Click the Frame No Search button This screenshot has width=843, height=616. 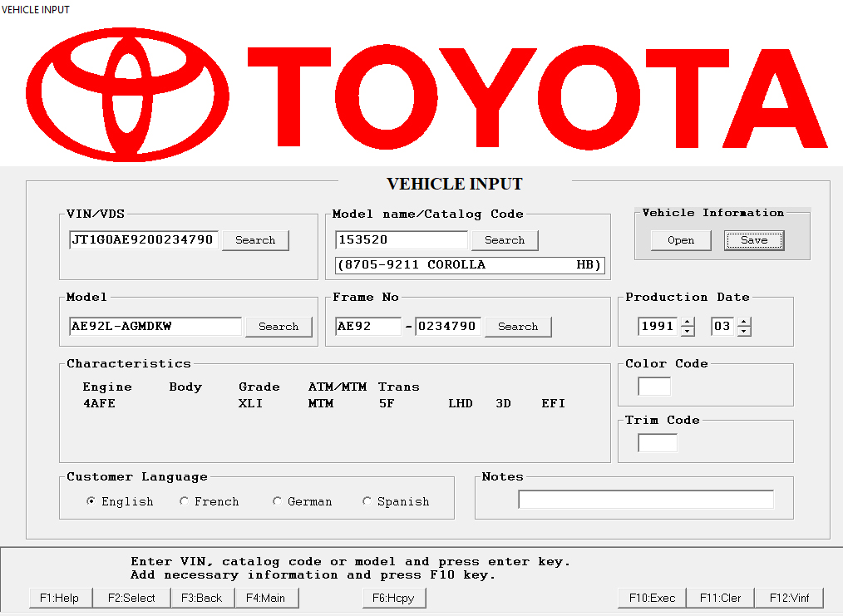518,327
